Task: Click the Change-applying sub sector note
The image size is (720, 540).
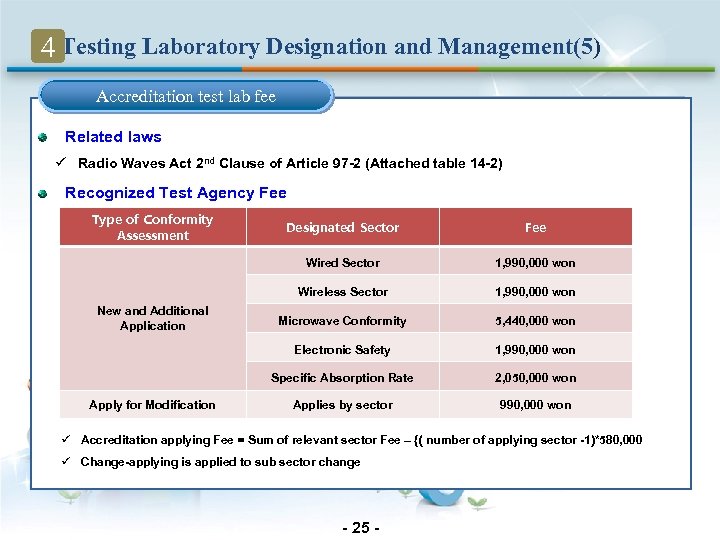Action: tap(220, 461)
